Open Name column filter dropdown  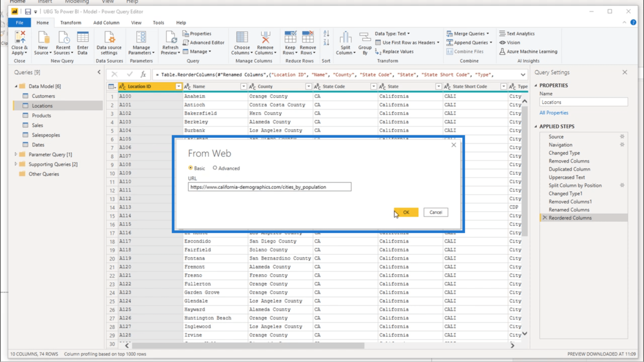click(x=243, y=87)
